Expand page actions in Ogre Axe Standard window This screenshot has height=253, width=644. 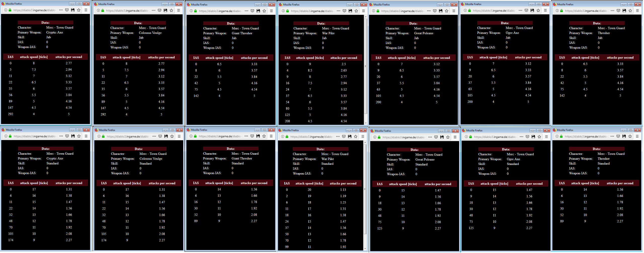[521, 137]
